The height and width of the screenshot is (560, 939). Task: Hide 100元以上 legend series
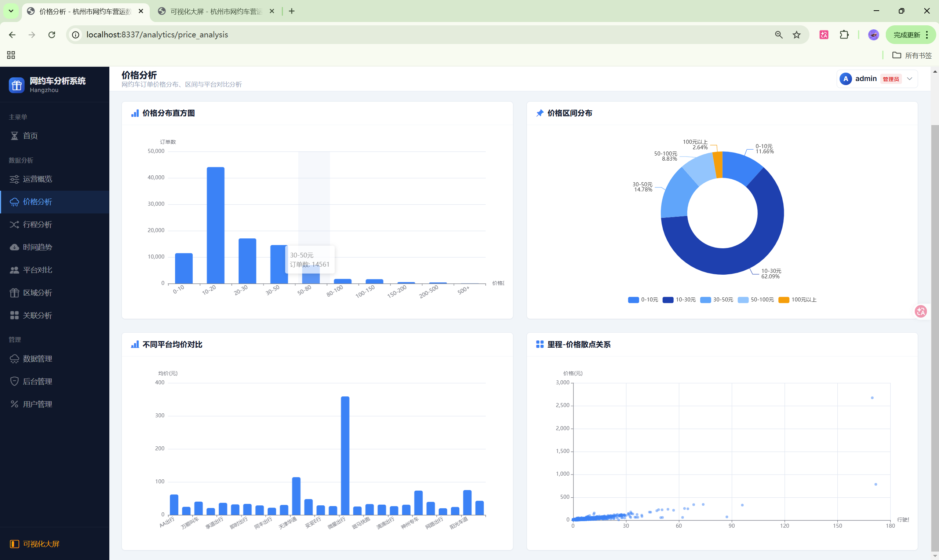tap(797, 300)
